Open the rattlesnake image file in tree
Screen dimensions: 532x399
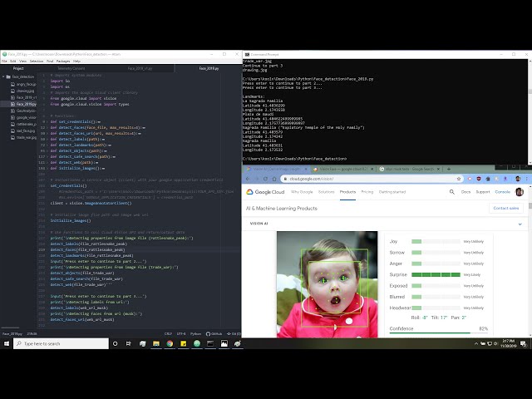[x=23, y=124]
